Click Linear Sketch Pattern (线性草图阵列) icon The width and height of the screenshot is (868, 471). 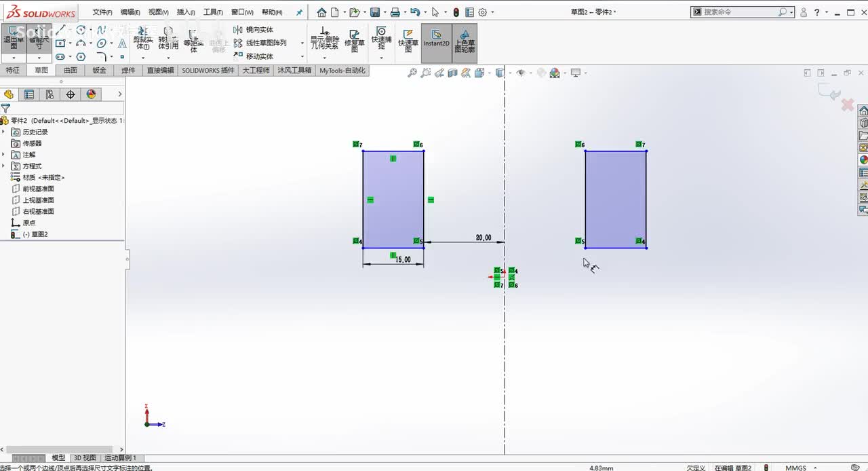coord(238,43)
